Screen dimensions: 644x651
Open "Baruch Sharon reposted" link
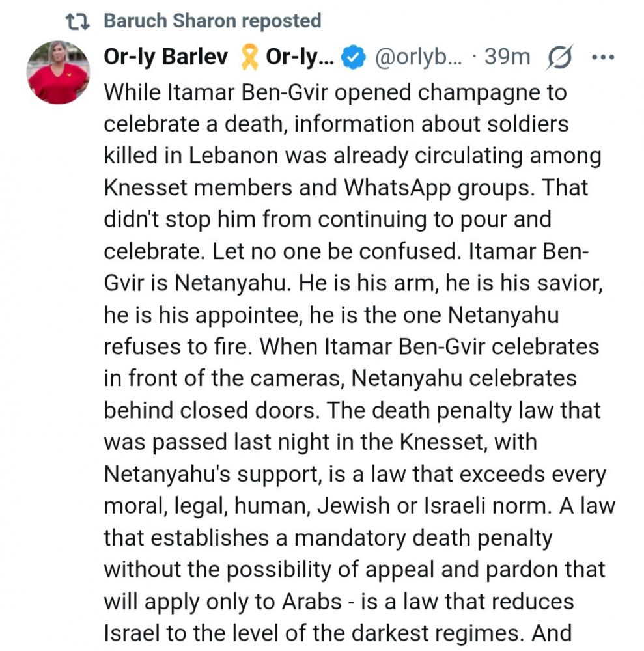(212, 21)
